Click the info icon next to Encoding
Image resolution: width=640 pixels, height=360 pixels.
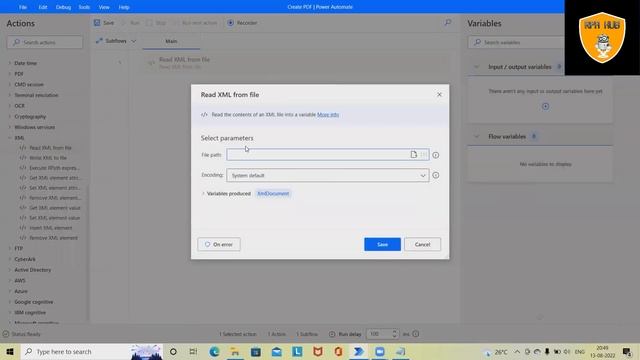tap(436, 176)
